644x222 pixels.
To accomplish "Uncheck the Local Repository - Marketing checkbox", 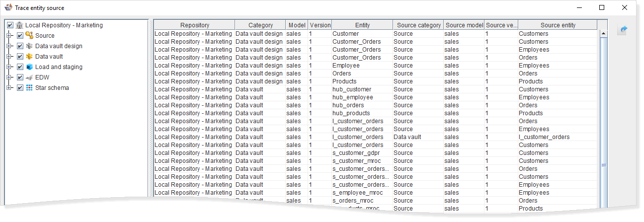I will pos(10,25).
